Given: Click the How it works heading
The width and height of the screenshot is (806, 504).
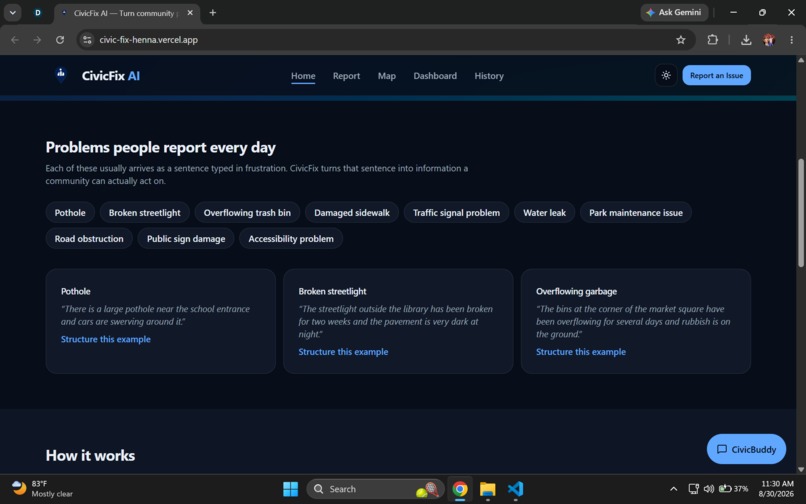Looking at the screenshot, I should (90, 456).
